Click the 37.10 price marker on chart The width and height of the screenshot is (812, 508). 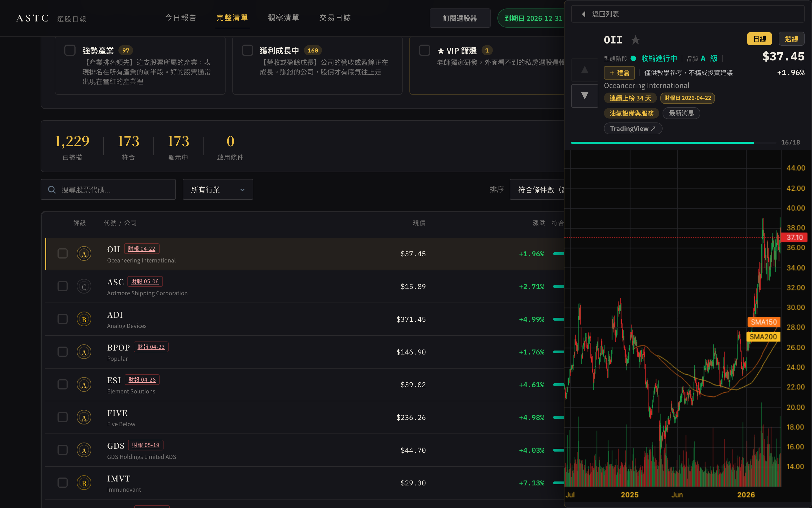pos(794,237)
